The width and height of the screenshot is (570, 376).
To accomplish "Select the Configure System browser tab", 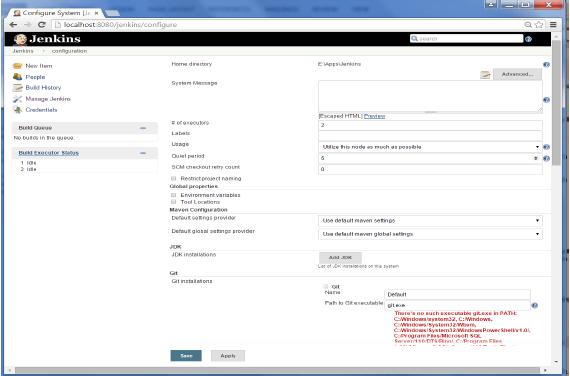I will click(56, 13).
